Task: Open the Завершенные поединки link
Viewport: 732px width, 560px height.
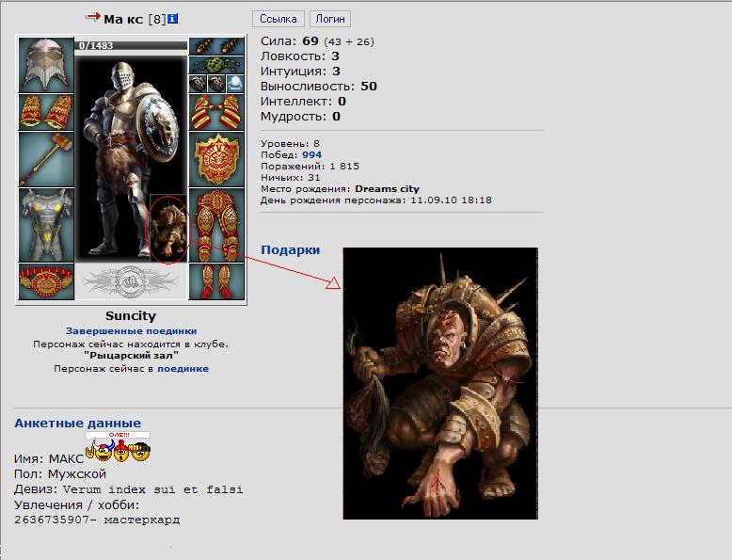Action: pos(131,330)
